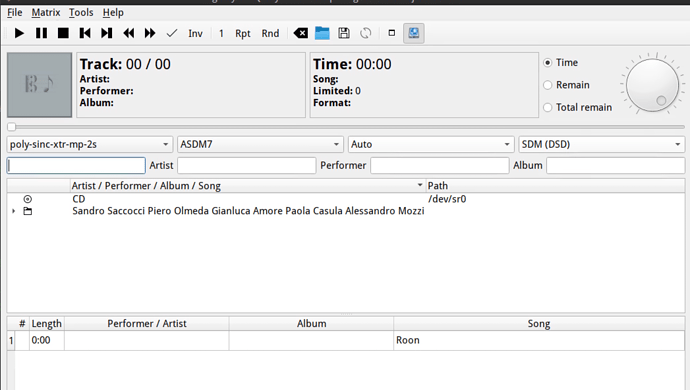This screenshot has width=690, height=390.
Task: Click the refresh library icon
Action: [366, 33]
